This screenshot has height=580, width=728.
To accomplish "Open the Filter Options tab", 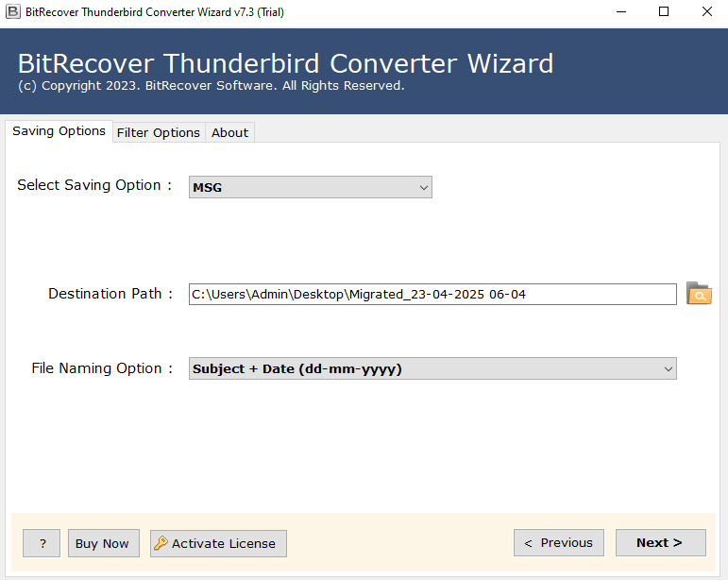I will 159,133.
